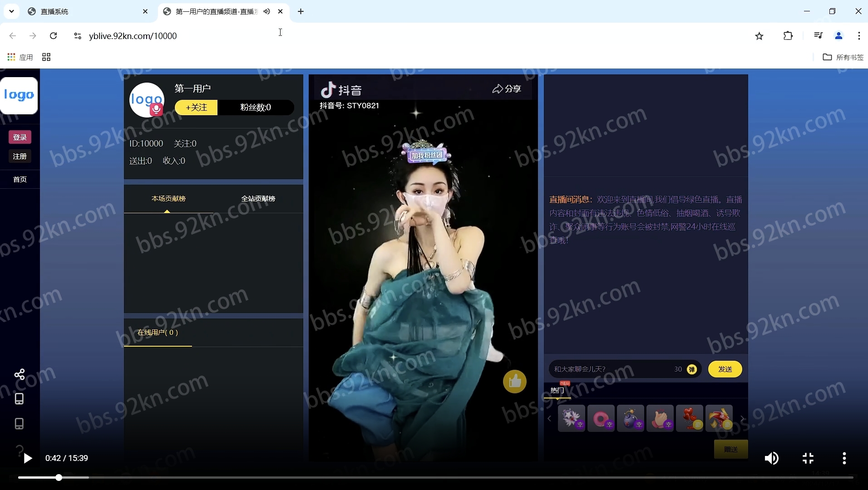This screenshot has height=490, width=868.
Task: Click the share network icon in left sidebar
Action: 20,374
